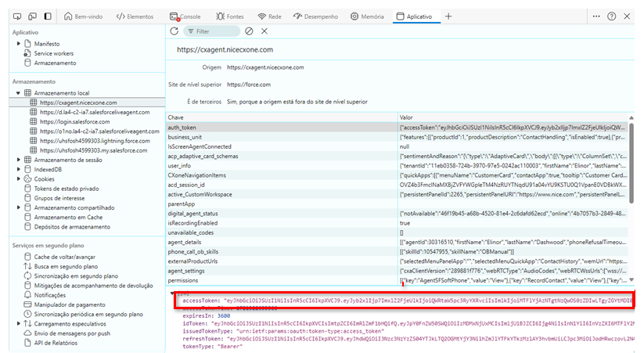Select the IsScreenAgentConnected row

click(x=397, y=146)
